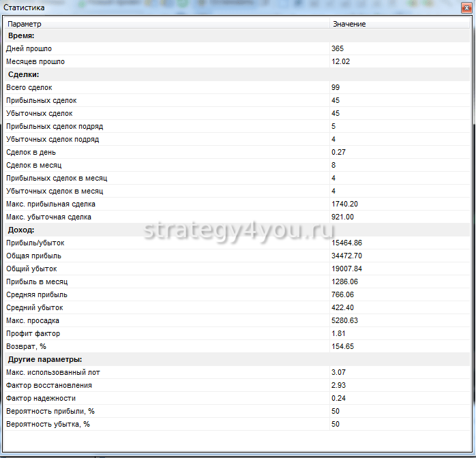
Task: Click the Общая прибыль value 34472.70
Action: coord(346,256)
